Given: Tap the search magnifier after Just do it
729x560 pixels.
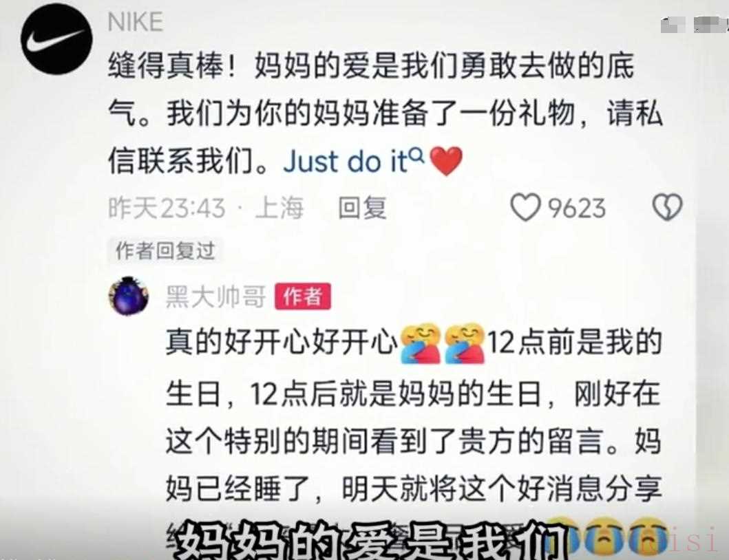Looking at the screenshot, I should pos(418,155).
